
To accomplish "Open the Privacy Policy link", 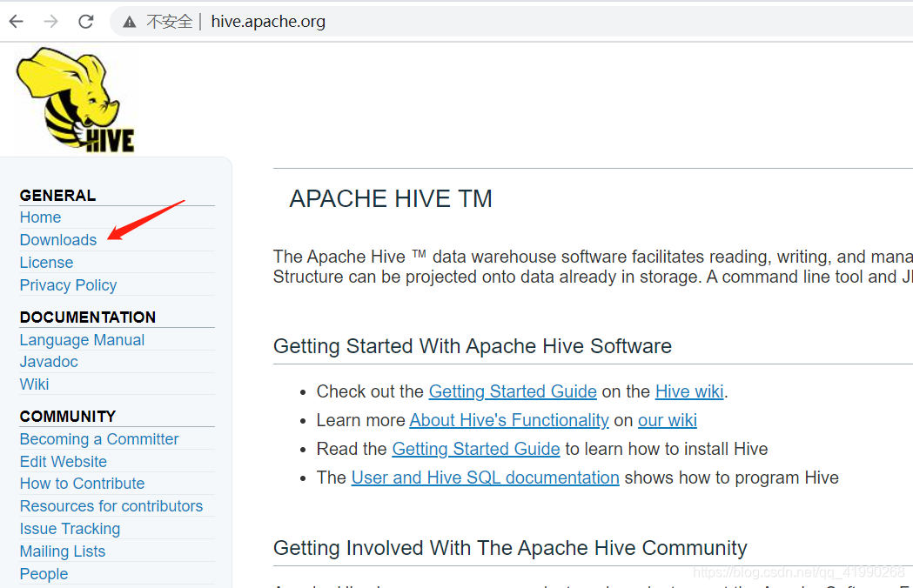I will 68,285.
